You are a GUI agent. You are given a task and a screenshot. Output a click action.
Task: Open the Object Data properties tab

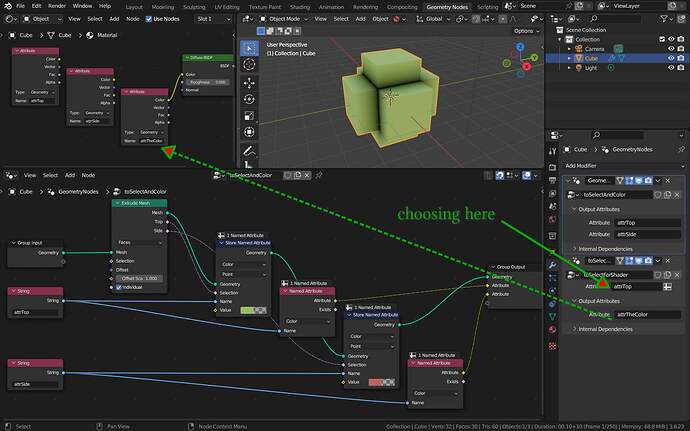553,317
